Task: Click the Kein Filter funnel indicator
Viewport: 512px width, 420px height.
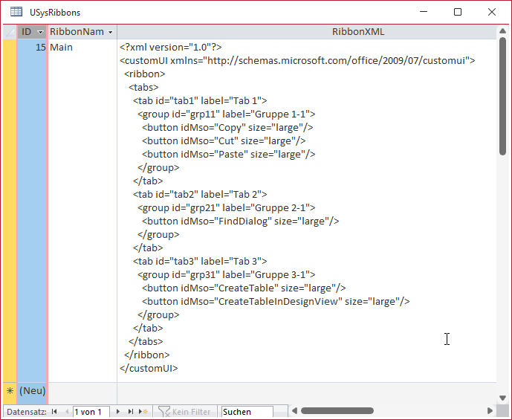Action: tap(184, 412)
